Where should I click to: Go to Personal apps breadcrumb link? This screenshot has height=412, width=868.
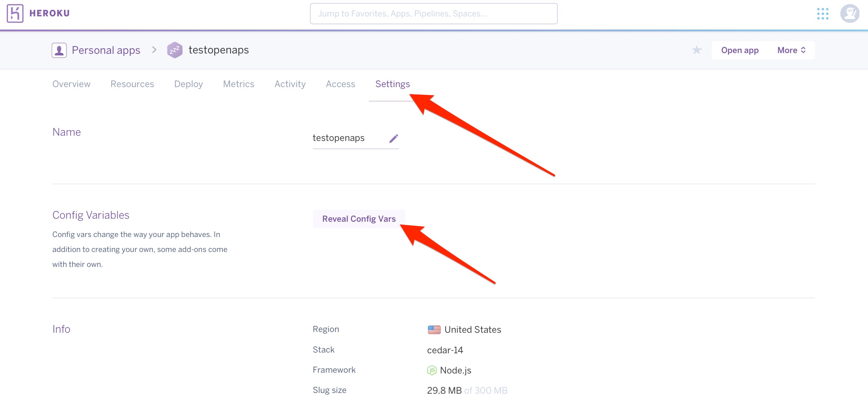(x=106, y=50)
